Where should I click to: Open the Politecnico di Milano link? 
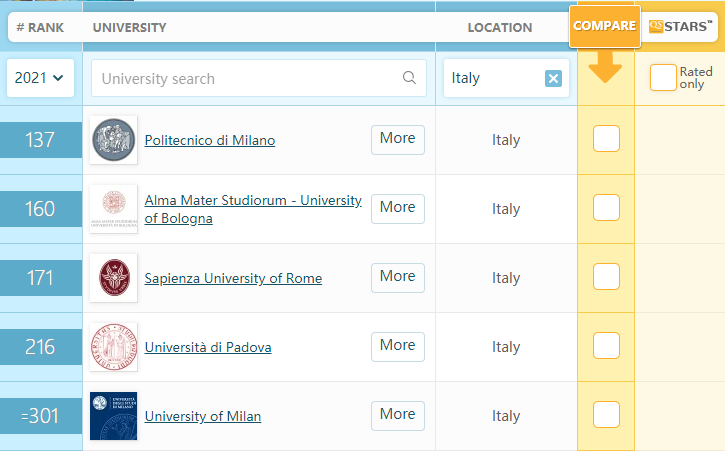[x=210, y=140]
